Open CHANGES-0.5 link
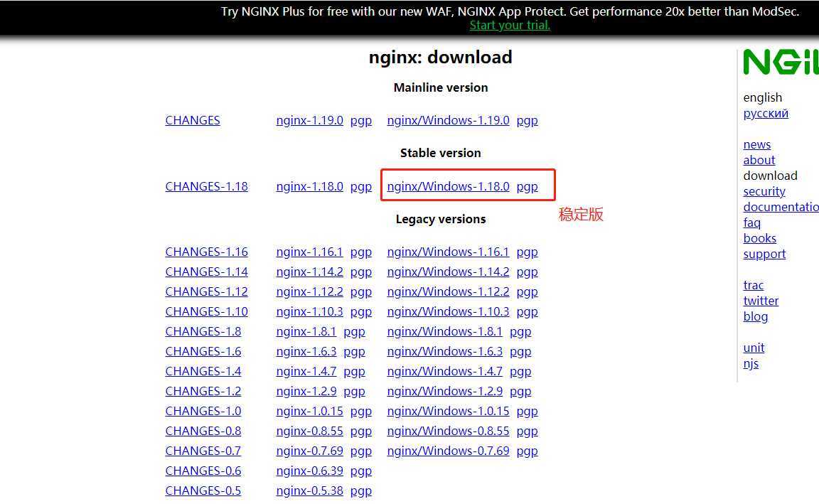 203,490
